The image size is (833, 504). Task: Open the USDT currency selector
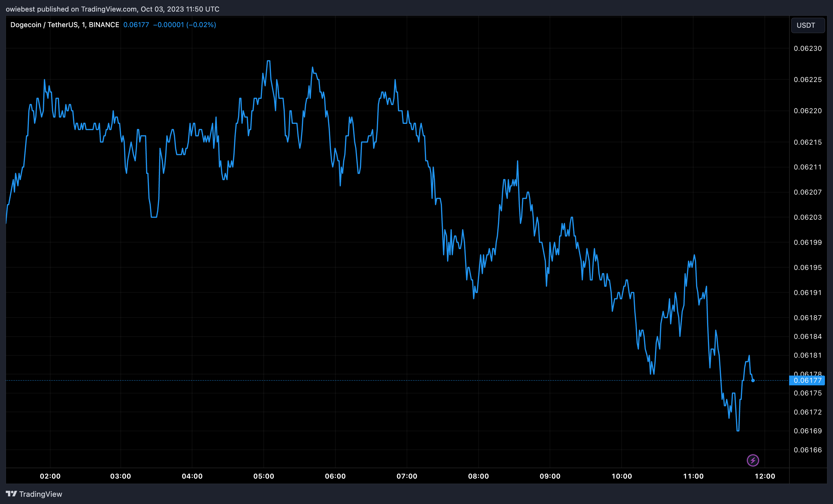click(808, 25)
